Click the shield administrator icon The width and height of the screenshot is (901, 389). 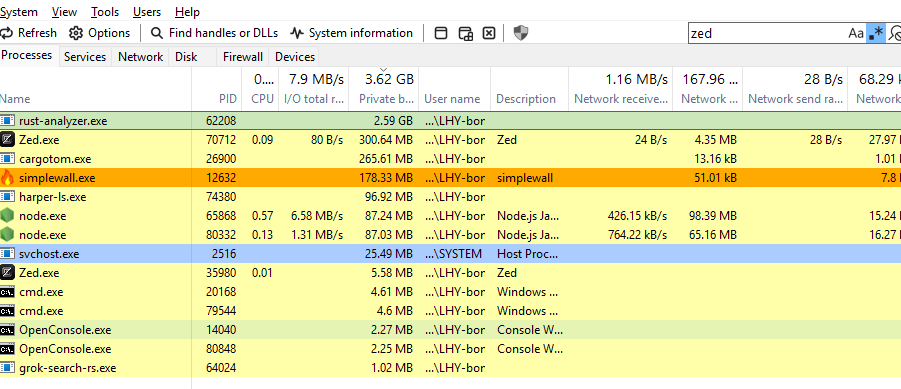click(521, 33)
